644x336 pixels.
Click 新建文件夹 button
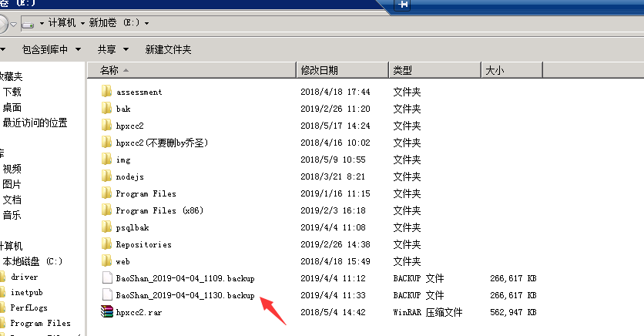pos(168,49)
